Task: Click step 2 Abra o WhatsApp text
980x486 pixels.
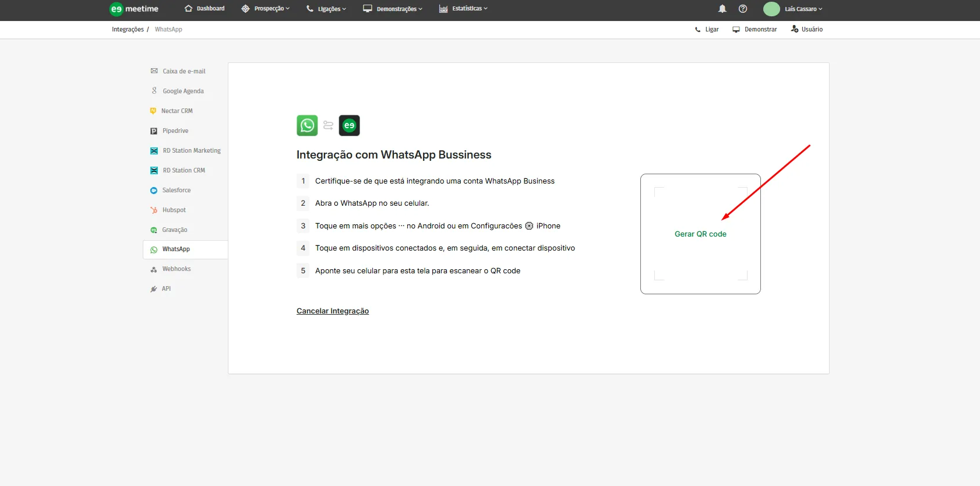Action: click(x=372, y=203)
